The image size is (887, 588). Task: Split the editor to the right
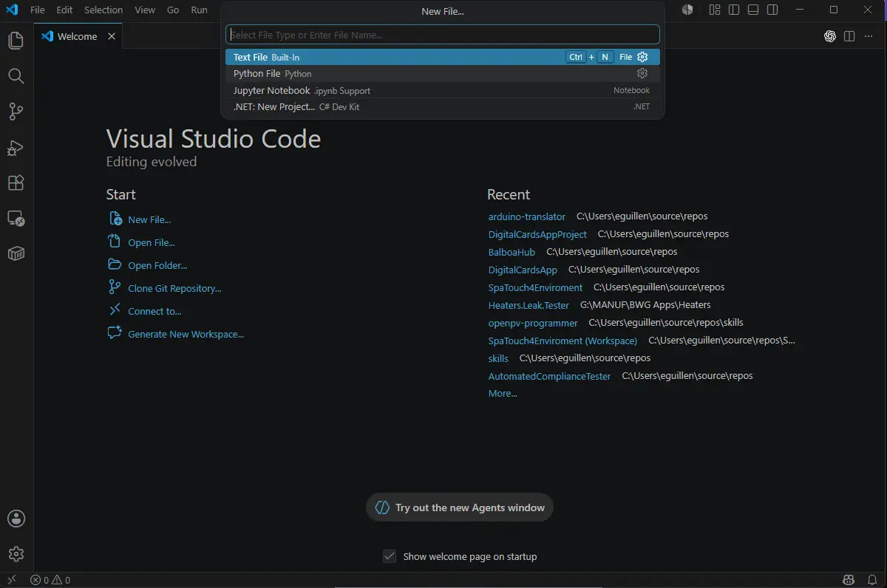(x=849, y=36)
